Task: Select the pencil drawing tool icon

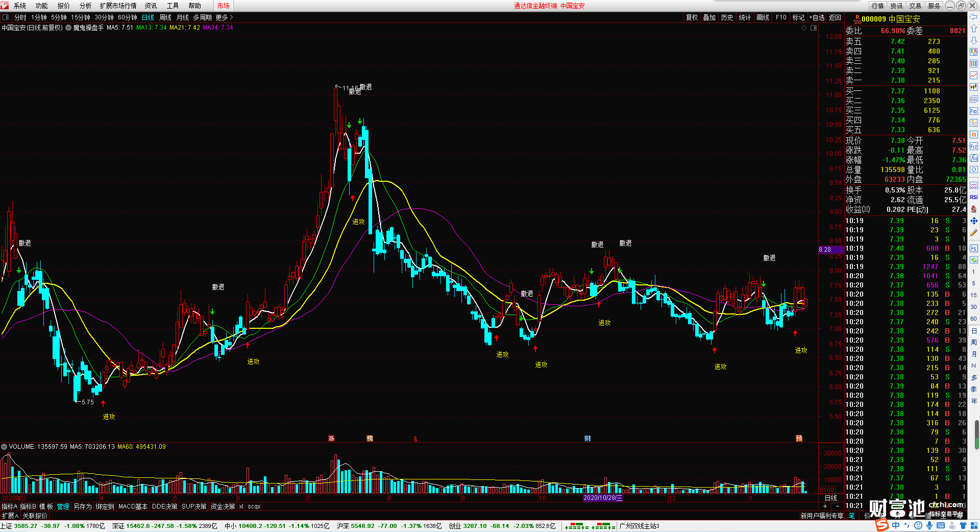Action: [x=973, y=232]
